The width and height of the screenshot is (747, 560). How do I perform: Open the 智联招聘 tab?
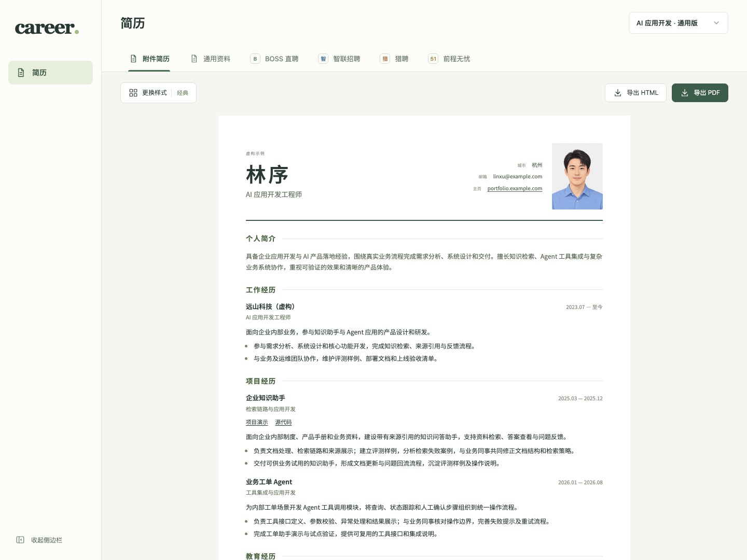coord(339,59)
